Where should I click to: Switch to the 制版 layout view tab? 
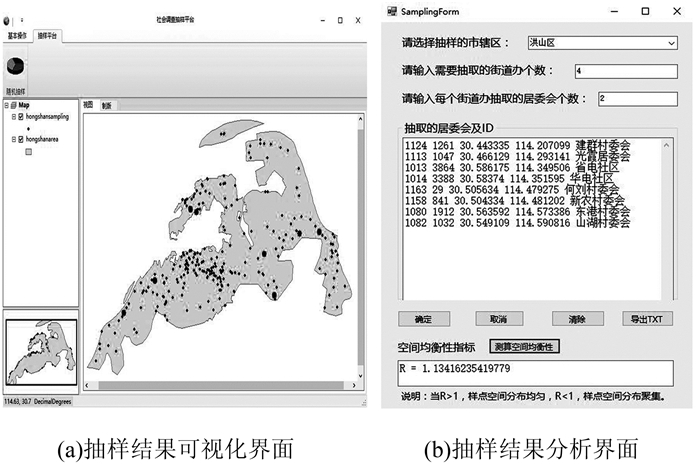click(x=107, y=104)
